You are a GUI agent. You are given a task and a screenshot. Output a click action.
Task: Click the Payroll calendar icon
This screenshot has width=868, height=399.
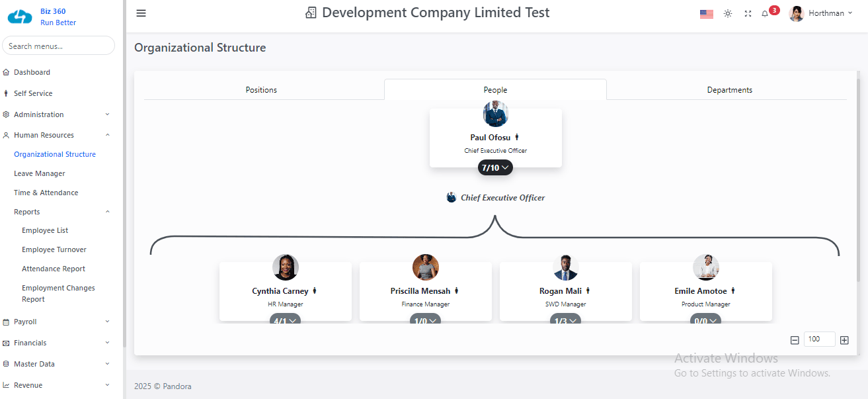[7, 322]
